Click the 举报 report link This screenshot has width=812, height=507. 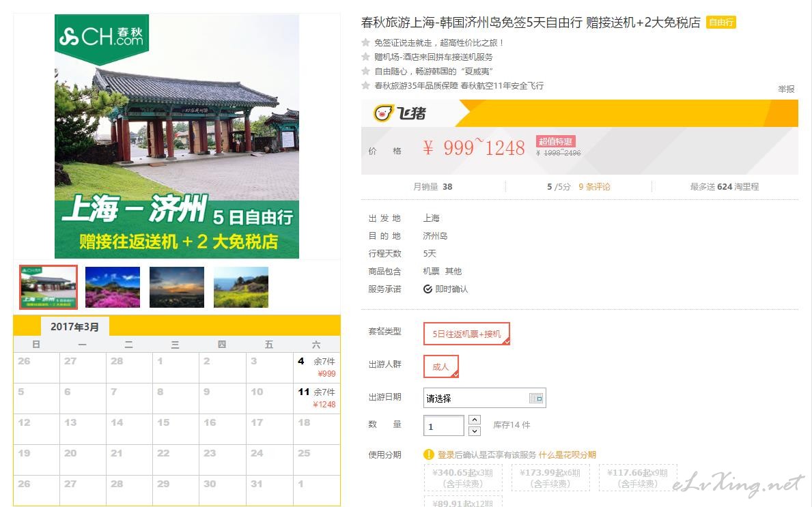pos(786,89)
